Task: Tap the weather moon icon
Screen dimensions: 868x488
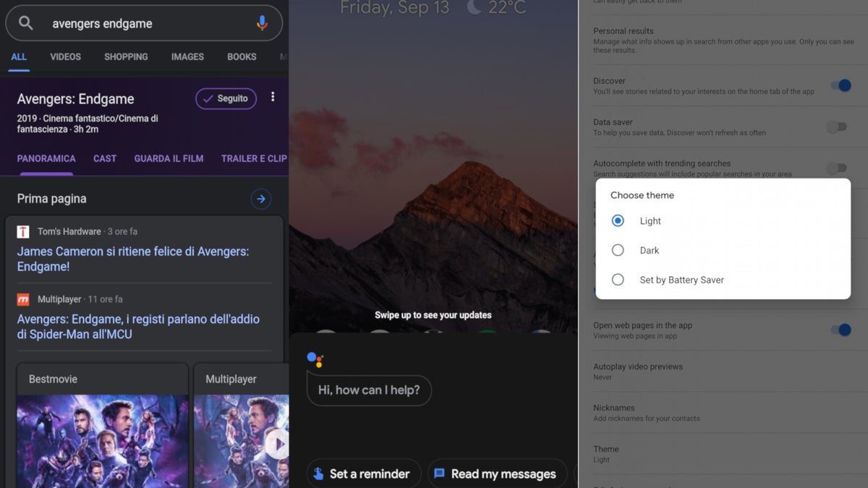Action: pos(475,8)
